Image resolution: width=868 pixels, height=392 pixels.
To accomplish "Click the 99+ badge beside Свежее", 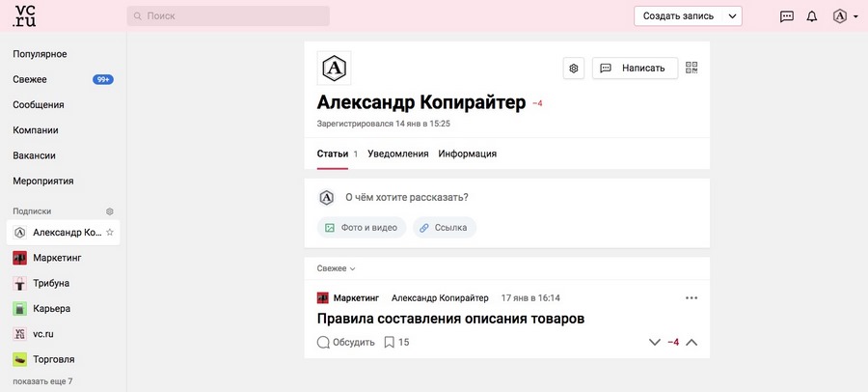I will 103,79.
